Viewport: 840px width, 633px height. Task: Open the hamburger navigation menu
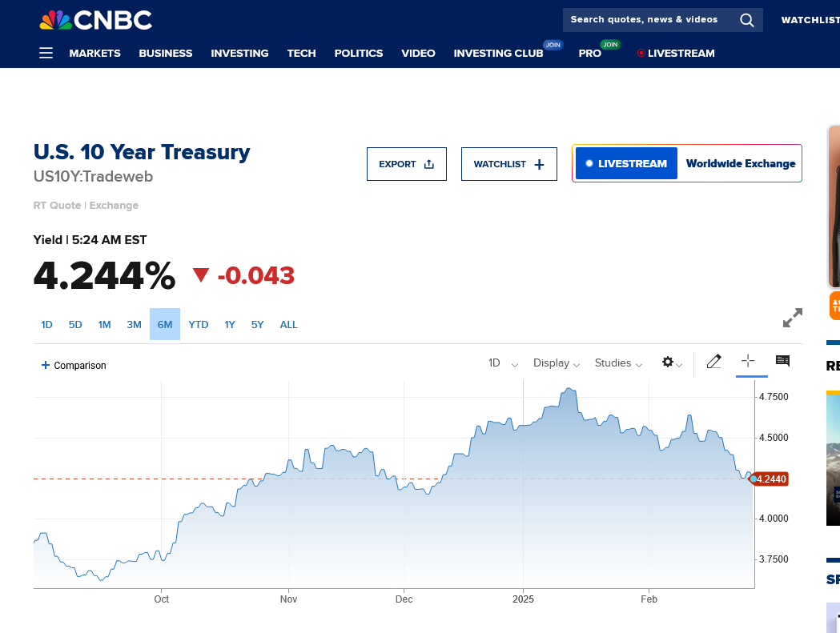tap(46, 53)
